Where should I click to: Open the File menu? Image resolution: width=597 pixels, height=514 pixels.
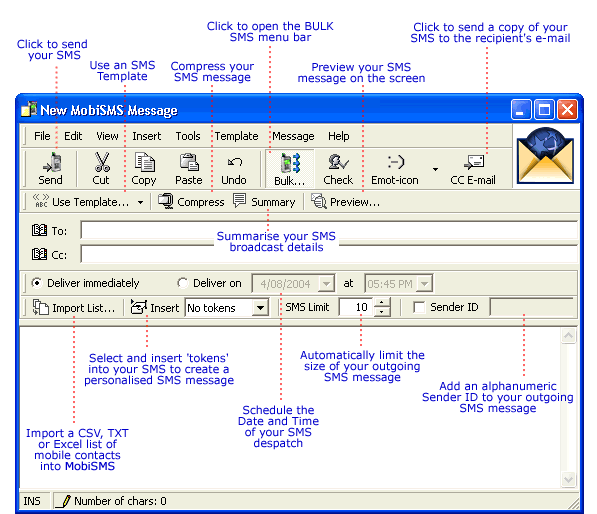[x=42, y=136]
